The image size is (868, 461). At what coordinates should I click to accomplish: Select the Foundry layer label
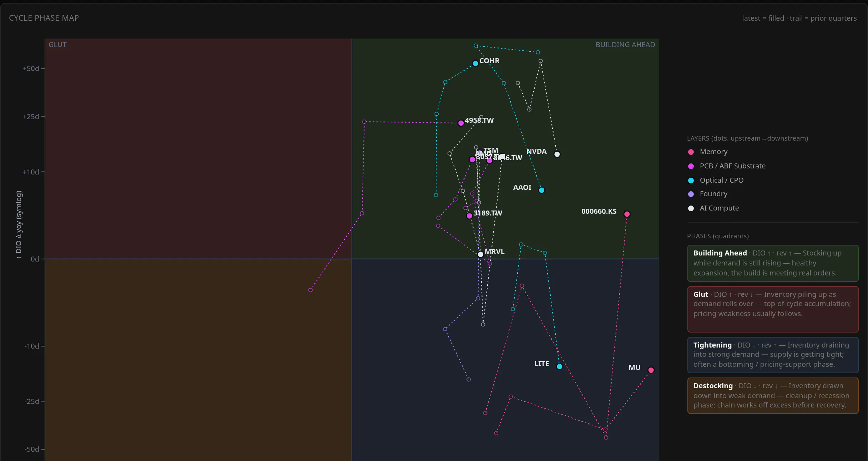713,194
